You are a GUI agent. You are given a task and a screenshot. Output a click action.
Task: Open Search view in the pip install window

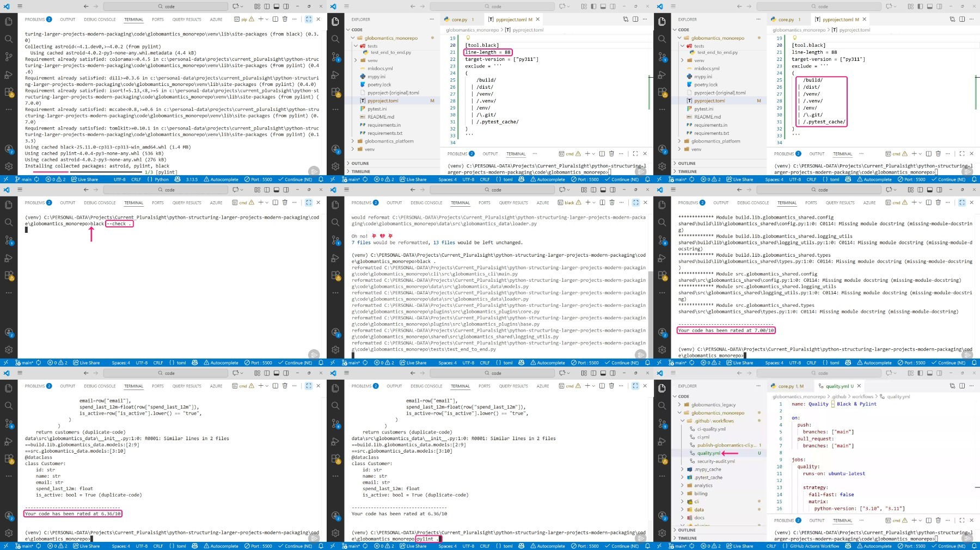tap(9, 39)
